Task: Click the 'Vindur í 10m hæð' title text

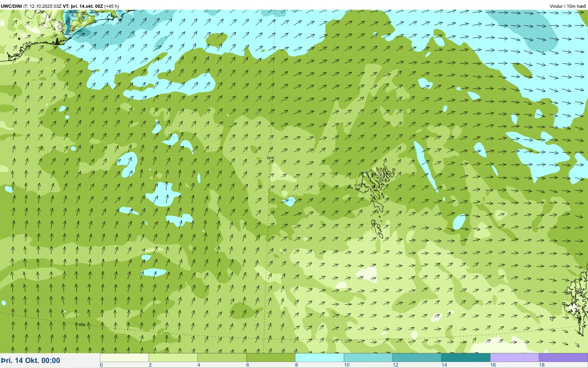Action: (x=568, y=6)
